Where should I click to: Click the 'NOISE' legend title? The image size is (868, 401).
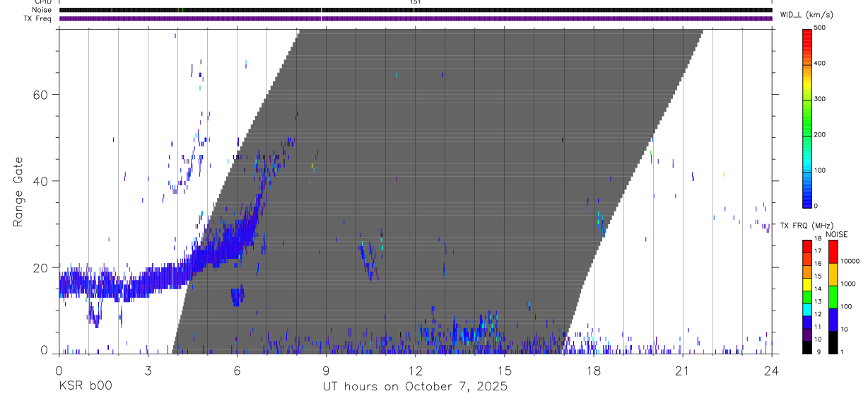[x=838, y=235]
